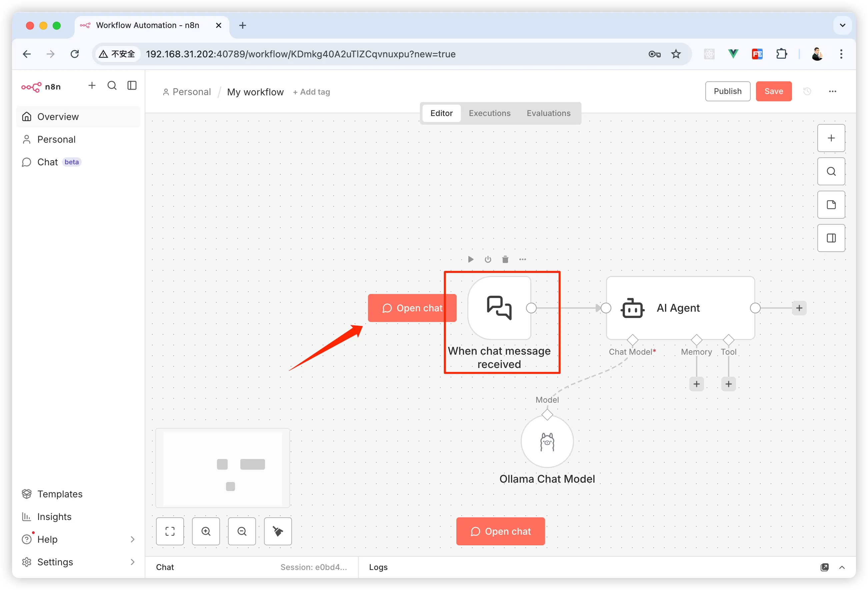
Task: Toggle the canvas side panel button
Action: [831, 238]
